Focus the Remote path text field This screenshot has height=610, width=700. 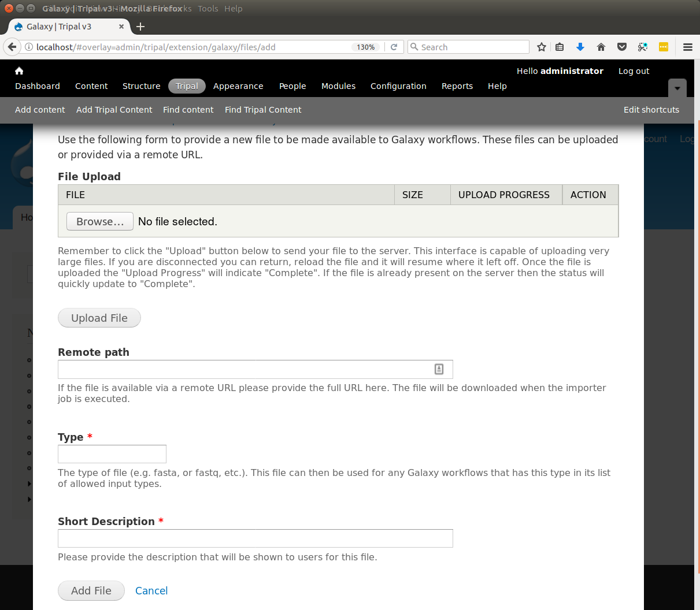255,369
